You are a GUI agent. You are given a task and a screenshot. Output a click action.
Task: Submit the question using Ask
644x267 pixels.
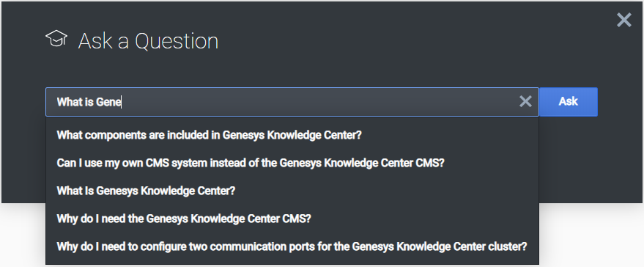pos(568,102)
